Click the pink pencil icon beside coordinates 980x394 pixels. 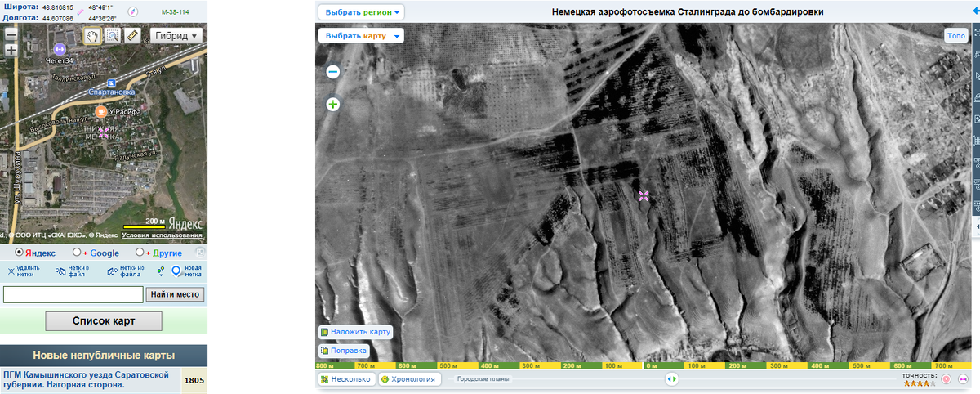(82, 11)
